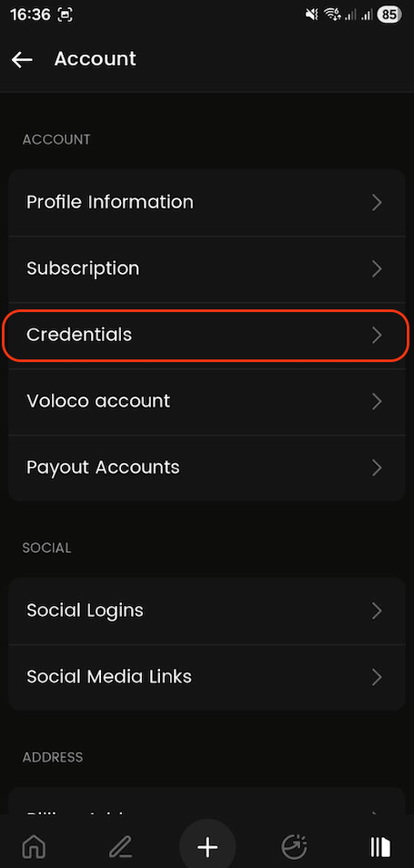The height and width of the screenshot is (868, 414).
Task: Open the Voloco account entry
Action: coord(207,401)
